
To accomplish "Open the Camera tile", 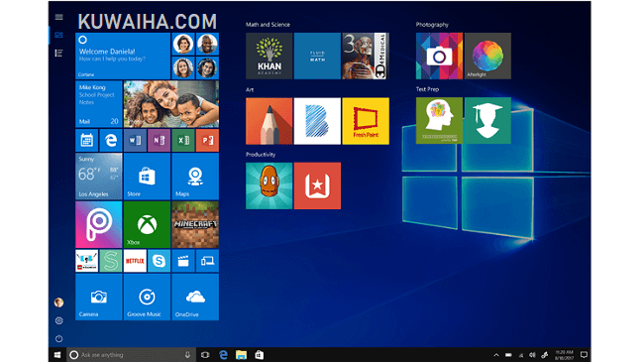I will click(x=98, y=297).
